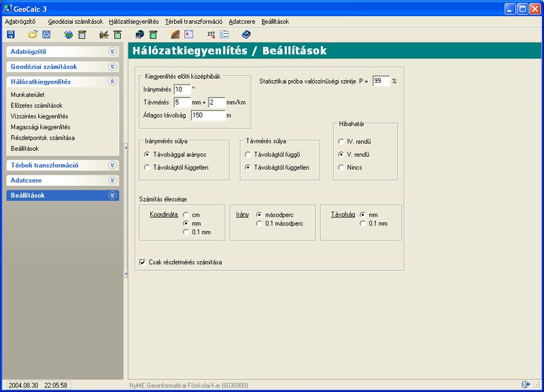Open Vízszintes kiegyenlítés in the sidebar

[39, 116]
